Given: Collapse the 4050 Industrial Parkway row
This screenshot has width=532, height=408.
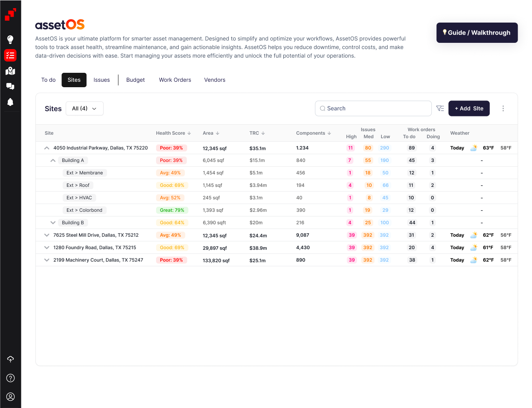Looking at the screenshot, I should coord(47,148).
